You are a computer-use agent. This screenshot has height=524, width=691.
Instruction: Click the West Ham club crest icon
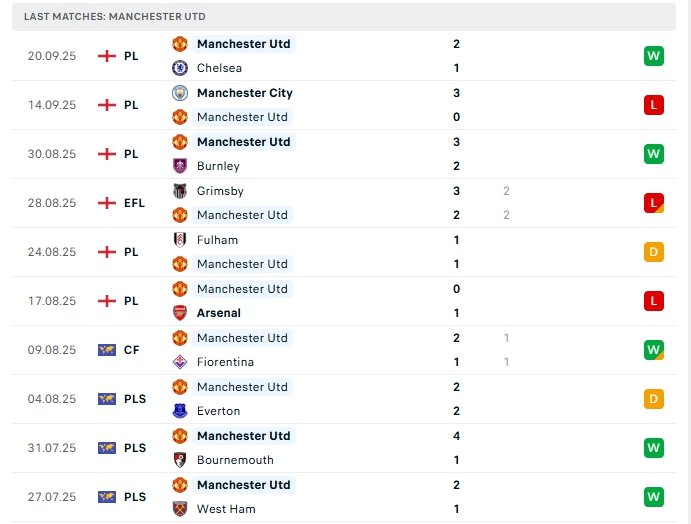(180, 509)
